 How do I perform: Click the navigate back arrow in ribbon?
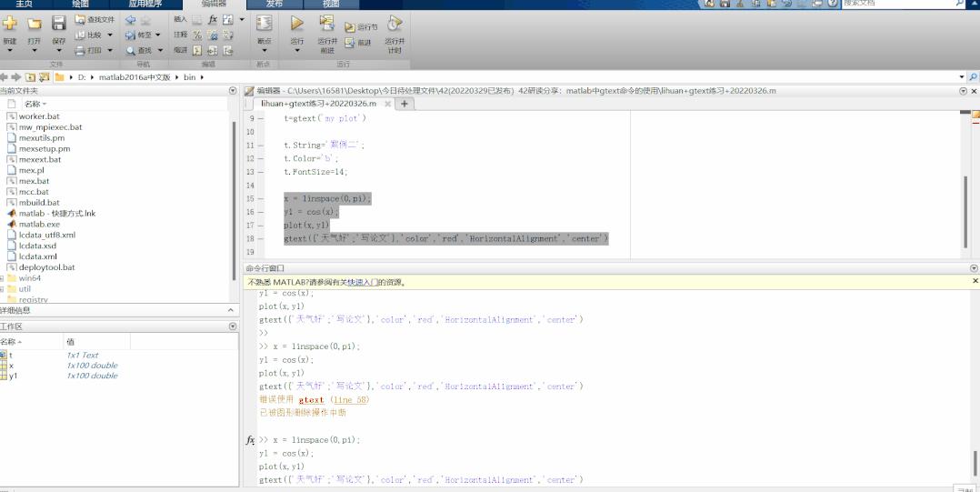130,19
